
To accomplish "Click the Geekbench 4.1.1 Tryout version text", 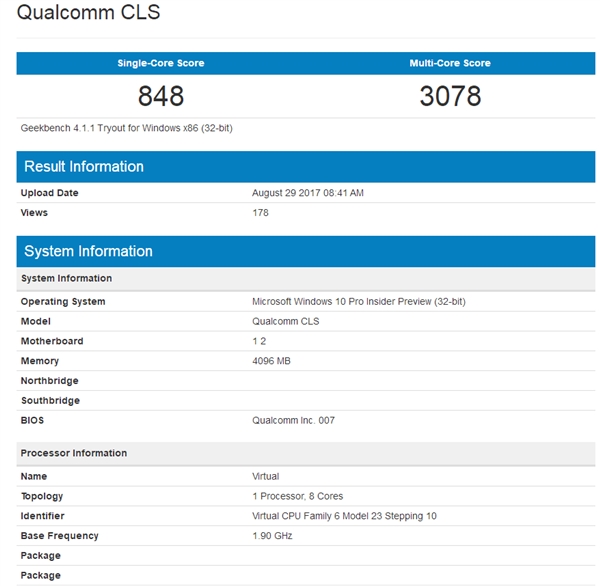I will (126, 128).
